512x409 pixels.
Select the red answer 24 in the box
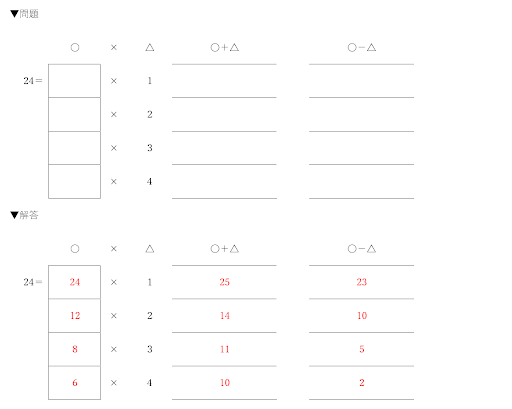pos(75,282)
